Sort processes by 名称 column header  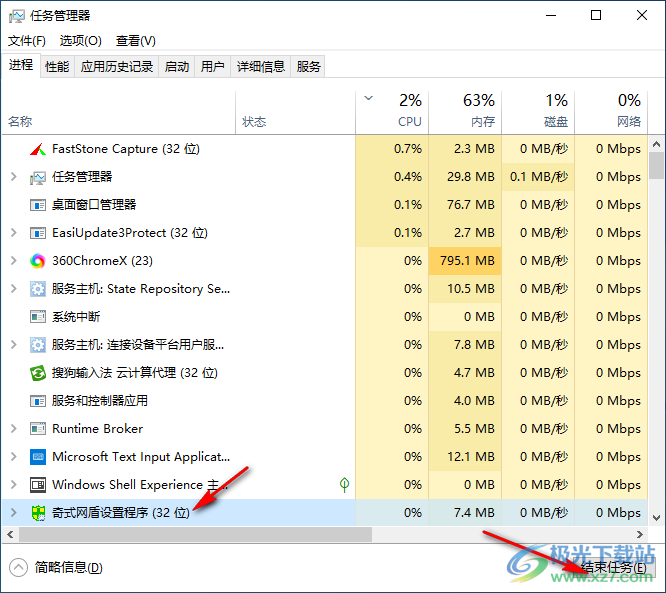click(x=119, y=113)
